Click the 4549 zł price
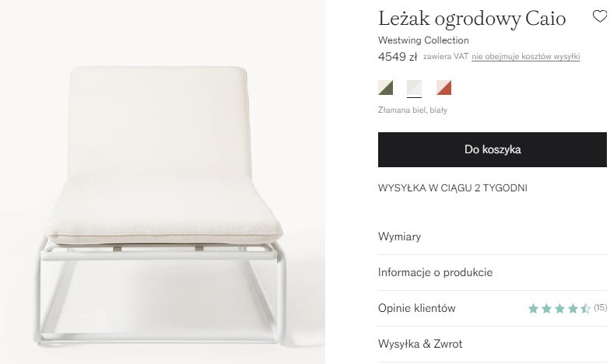Image resolution: width=610 pixels, height=364 pixels. 397,57
